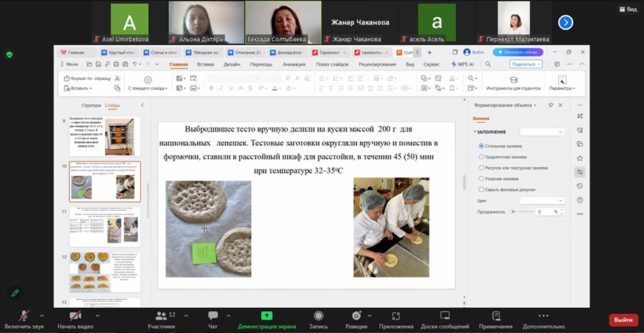The image size is (644, 333).
Task: Unmute microphone with Включить звук
Action: pos(24,316)
